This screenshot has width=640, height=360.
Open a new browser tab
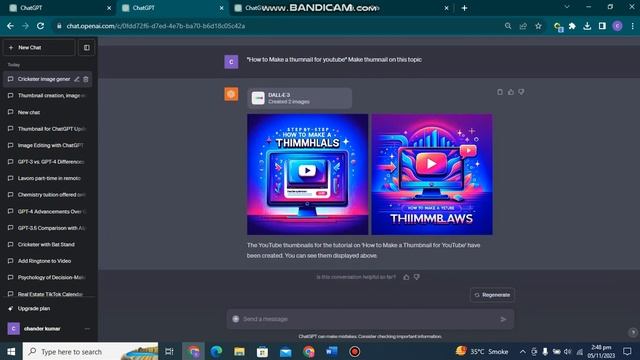pyautogui.click(x=464, y=8)
